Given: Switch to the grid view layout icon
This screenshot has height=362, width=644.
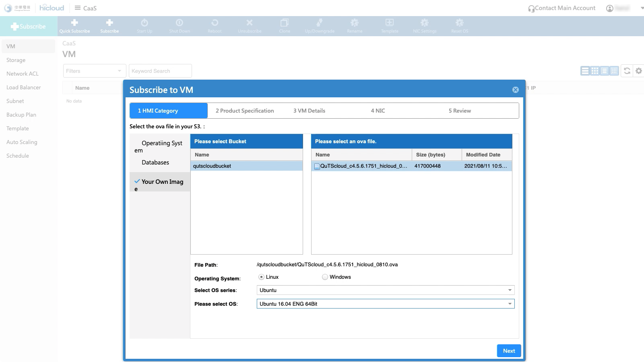Looking at the screenshot, I should coord(594,71).
